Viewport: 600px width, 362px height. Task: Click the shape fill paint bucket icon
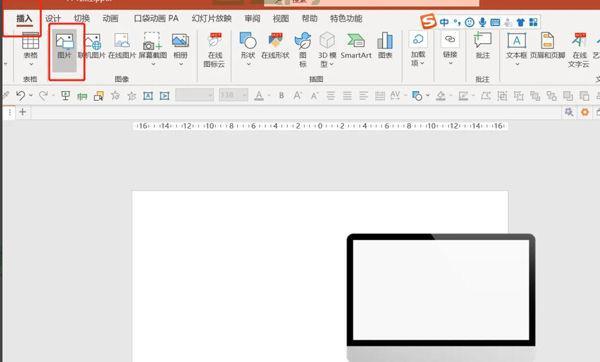pyautogui.click(x=440, y=96)
